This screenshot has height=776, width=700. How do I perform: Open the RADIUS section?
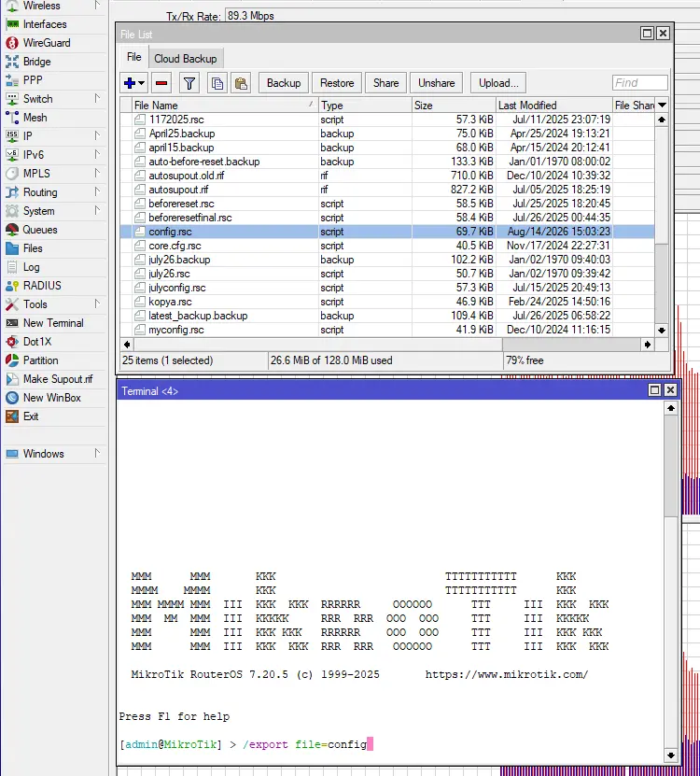(x=42, y=286)
